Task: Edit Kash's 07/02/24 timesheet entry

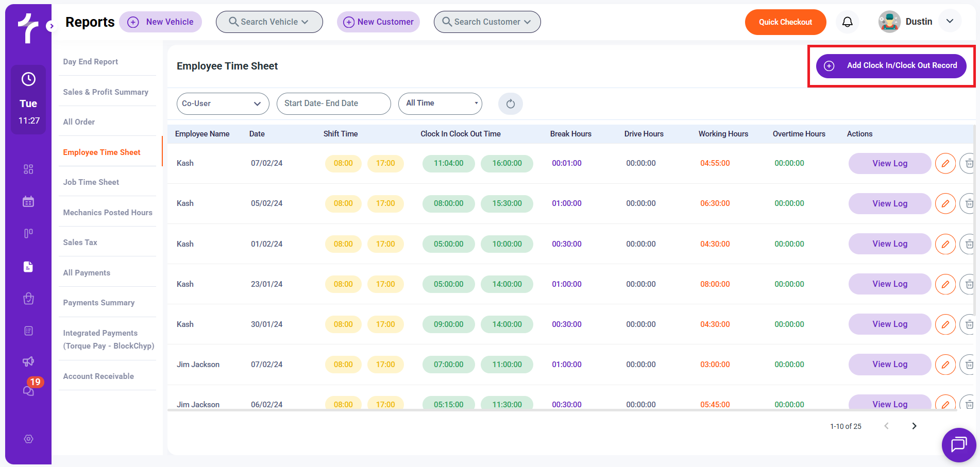Action: 945,164
